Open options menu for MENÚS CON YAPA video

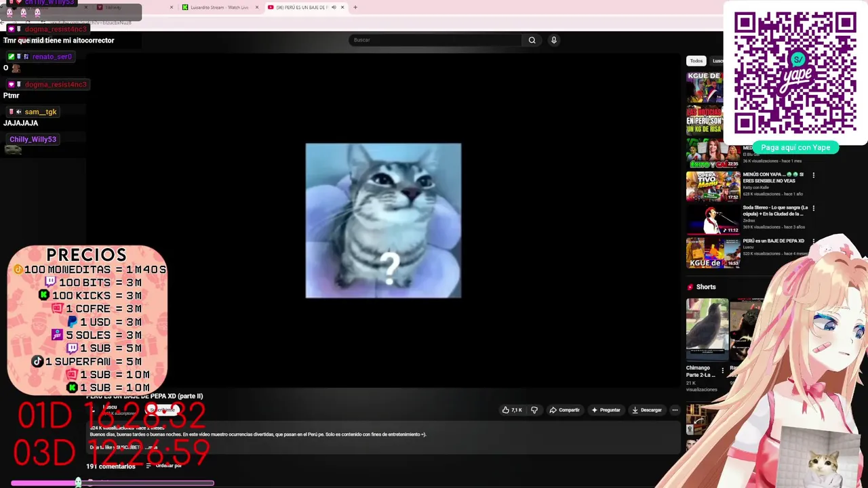[814, 176]
